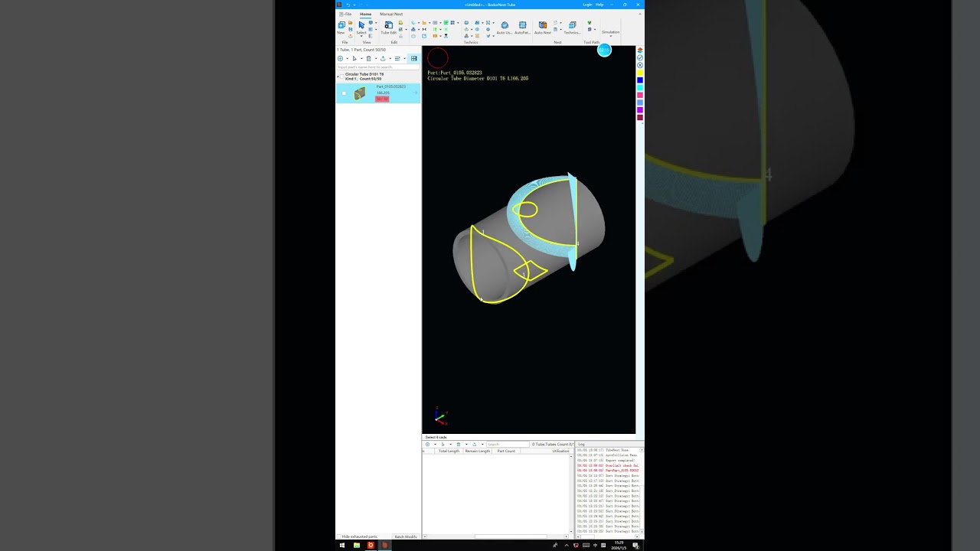
Task: Select the purple color swatch
Action: click(x=640, y=110)
